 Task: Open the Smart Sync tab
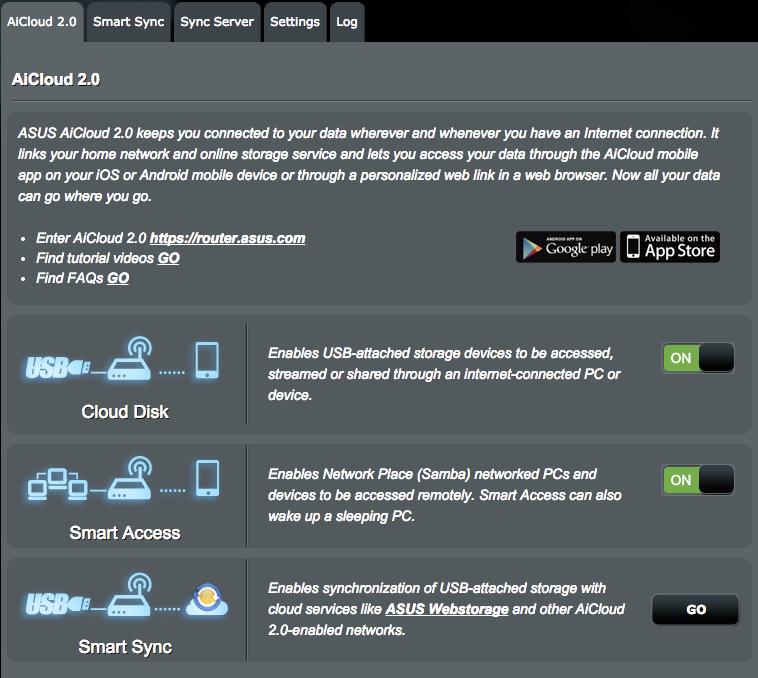click(x=129, y=22)
